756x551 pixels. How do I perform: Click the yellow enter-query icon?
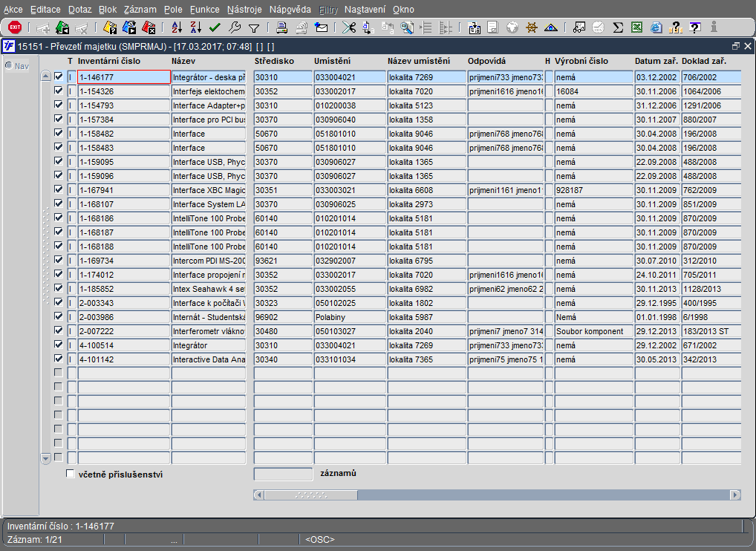click(x=110, y=27)
